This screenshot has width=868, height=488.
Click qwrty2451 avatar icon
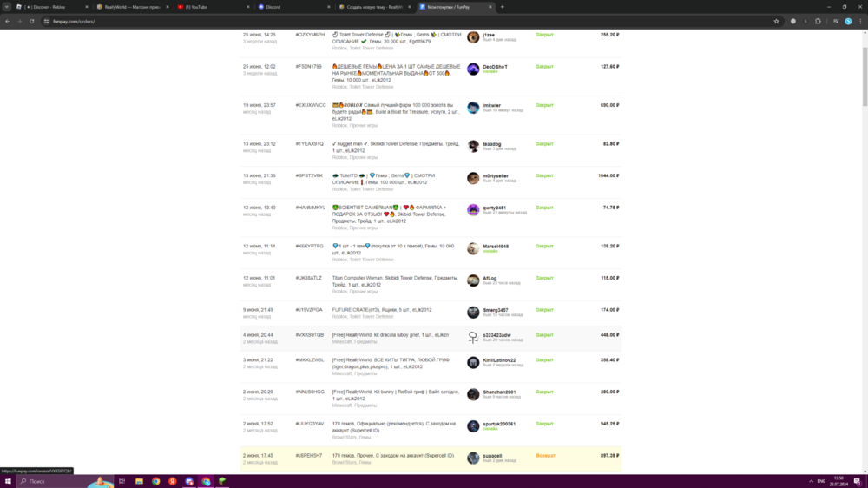(473, 210)
